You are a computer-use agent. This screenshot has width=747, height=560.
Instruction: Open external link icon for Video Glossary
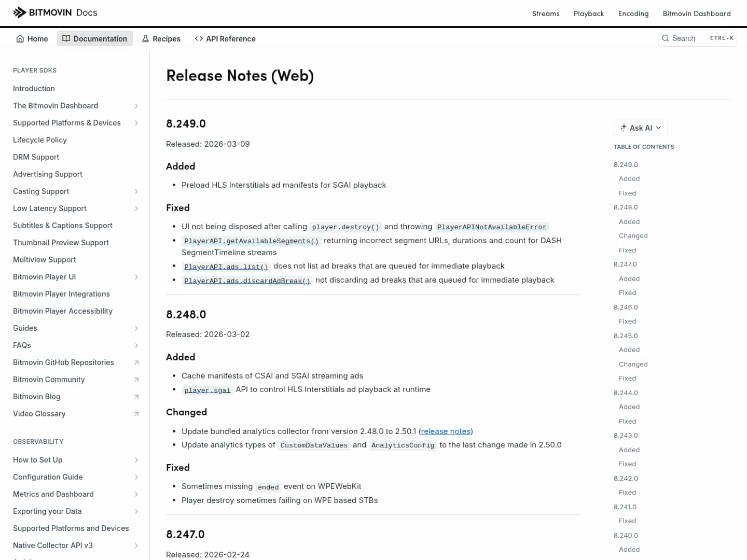point(136,414)
